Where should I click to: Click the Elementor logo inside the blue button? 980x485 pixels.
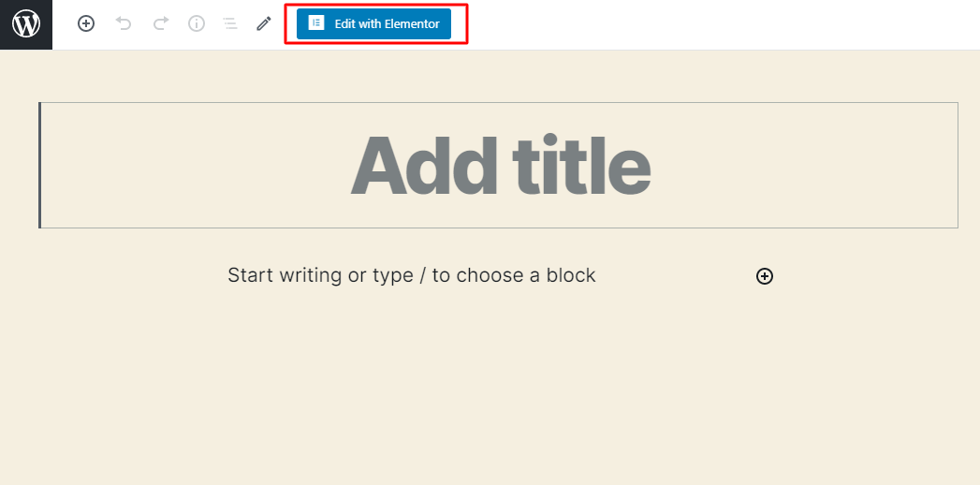pyautogui.click(x=316, y=23)
